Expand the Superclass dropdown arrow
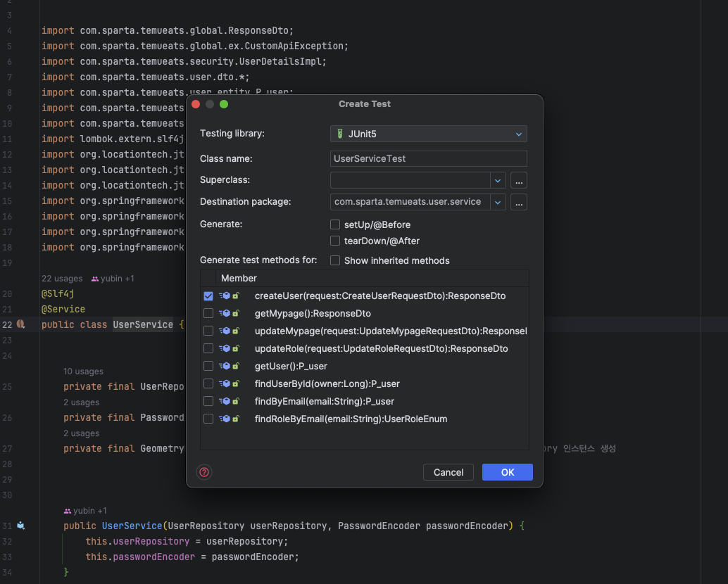728x584 pixels. [498, 180]
